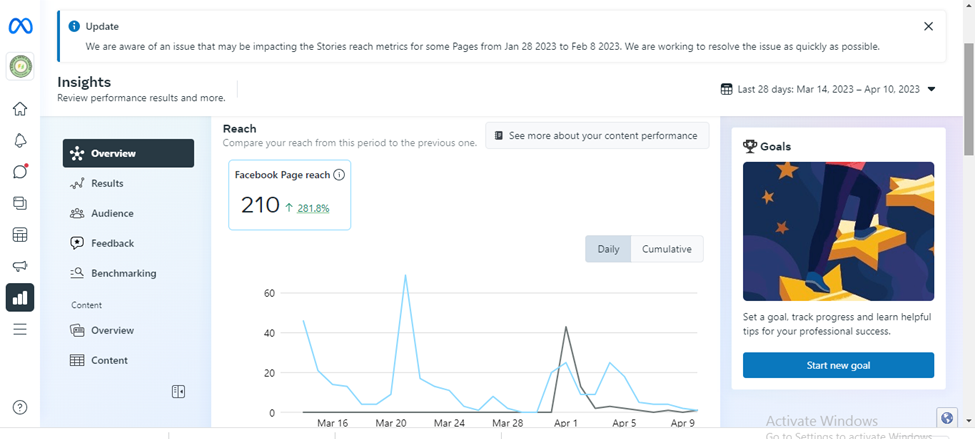This screenshot has height=439, width=975.
Task: Click the page profile picture switcher
Action: click(20, 66)
